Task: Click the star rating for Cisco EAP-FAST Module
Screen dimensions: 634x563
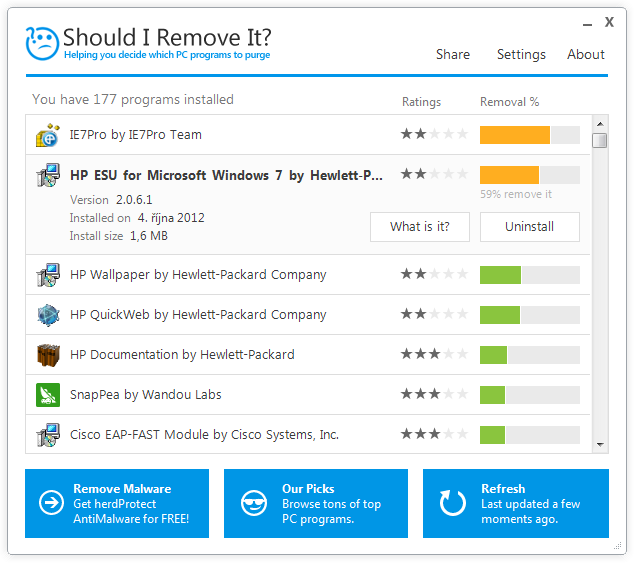Action: (x=435, y=434)
